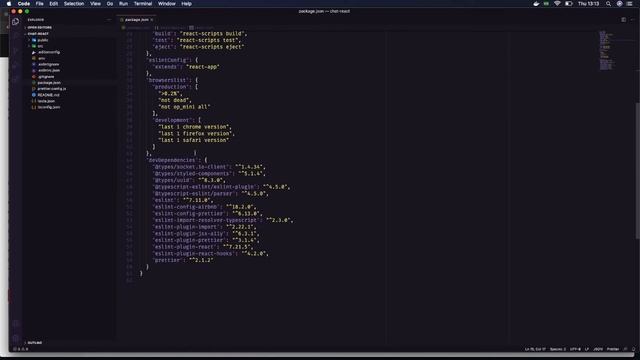Click the notifications bell in status bar
Viewport: 640px width, 360px height.
tap(633, 349)
